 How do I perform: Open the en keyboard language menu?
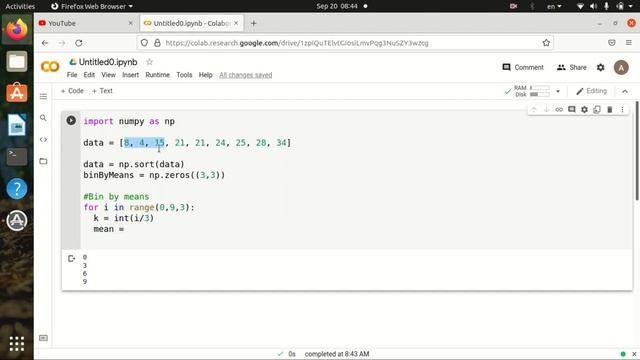pos(554,6)
